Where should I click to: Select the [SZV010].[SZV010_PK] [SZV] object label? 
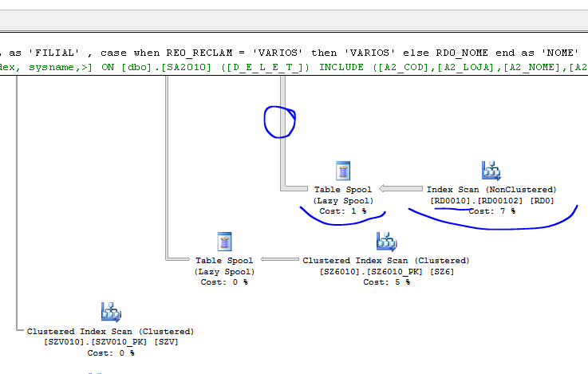(110, 341)
